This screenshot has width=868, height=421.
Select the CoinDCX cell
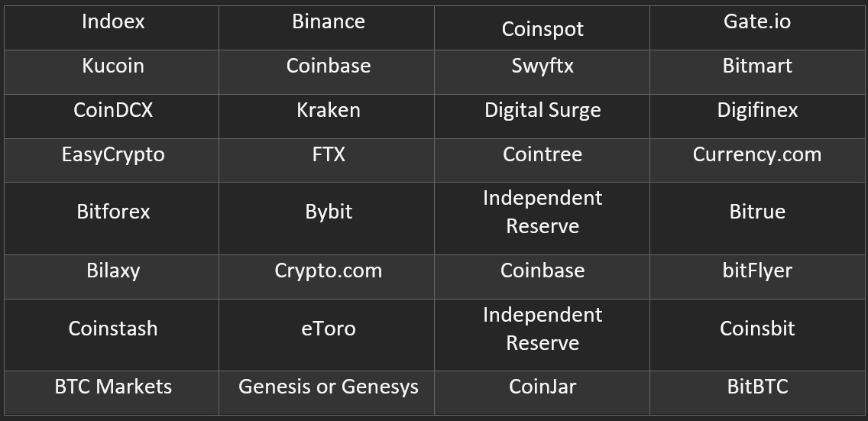112,116
